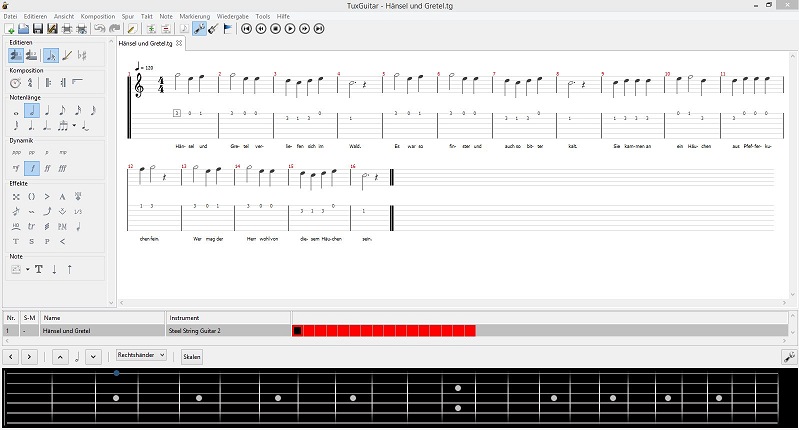Image resolution: width=799 pixels, height=430 pixels.
Task: Move note down a string with the down arrow
Action: pos(54,270)
